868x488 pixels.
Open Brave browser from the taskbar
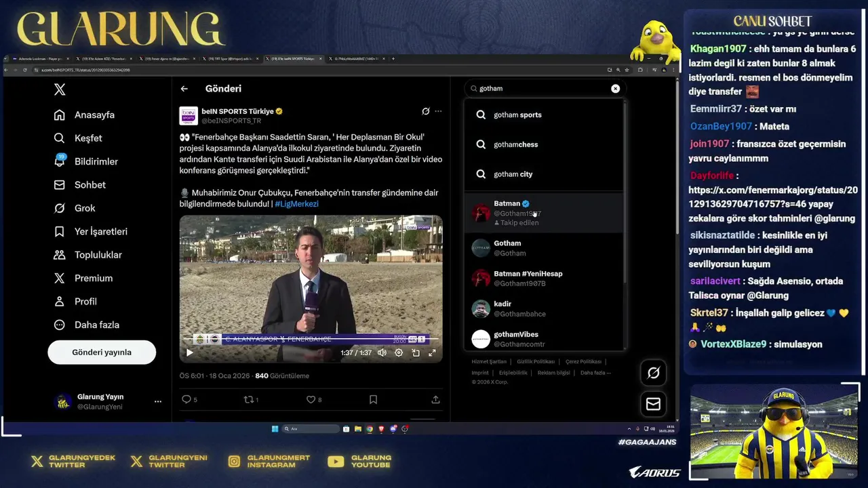click(x=381, y=429)
